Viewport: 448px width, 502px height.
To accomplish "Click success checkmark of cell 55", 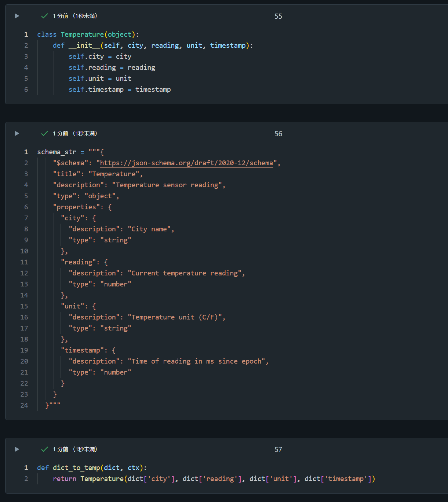I will tap(45, 16).
